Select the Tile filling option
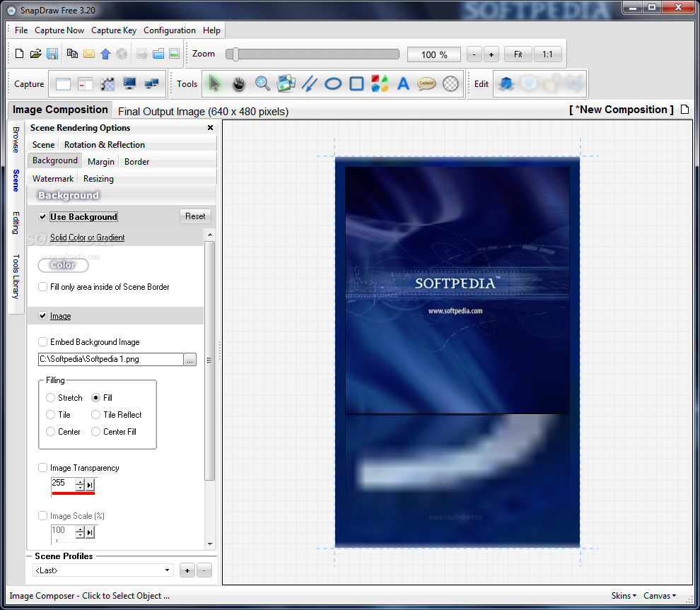This screenshot has height=610, width=700. click(x=50, y=414)
